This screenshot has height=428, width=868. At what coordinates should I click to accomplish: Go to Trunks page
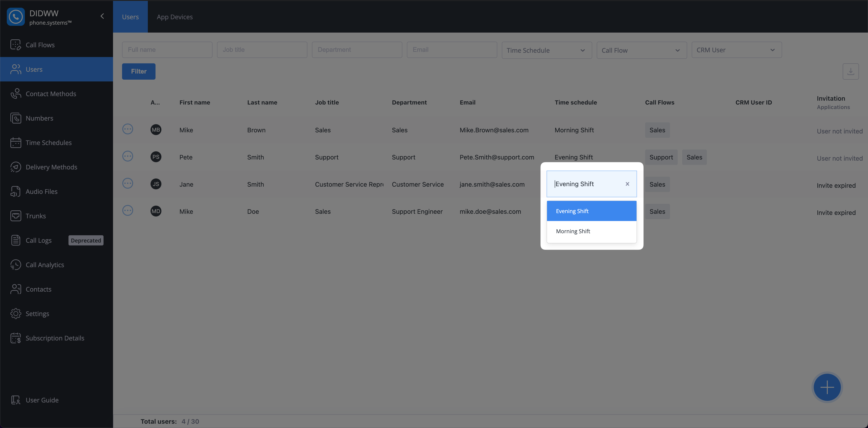pyautogui.click(x=56, y=216)
